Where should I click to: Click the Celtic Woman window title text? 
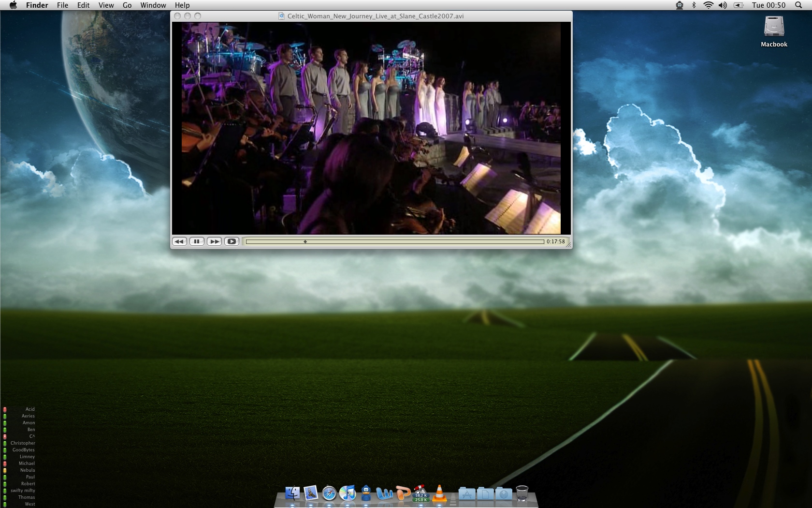pos(376,16)
